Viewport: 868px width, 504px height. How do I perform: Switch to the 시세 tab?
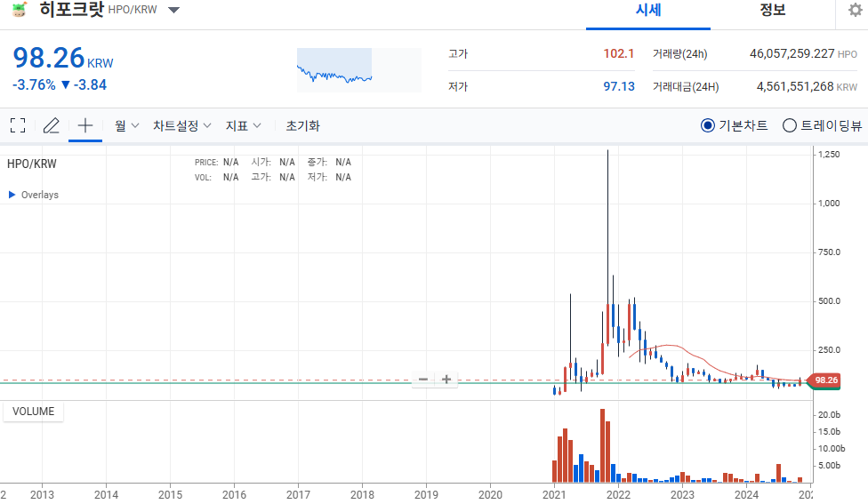click(648, 10)
